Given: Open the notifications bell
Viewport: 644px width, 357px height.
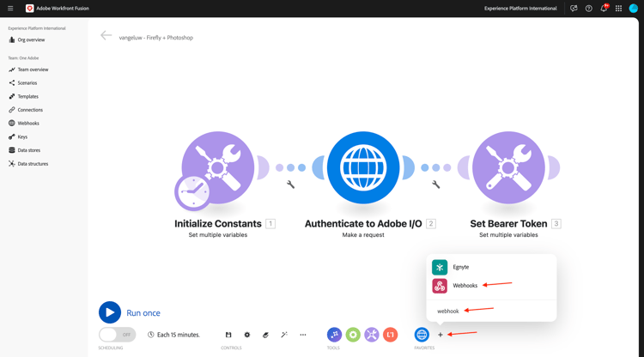Looking at the screenshot, I should pos(604,9).
